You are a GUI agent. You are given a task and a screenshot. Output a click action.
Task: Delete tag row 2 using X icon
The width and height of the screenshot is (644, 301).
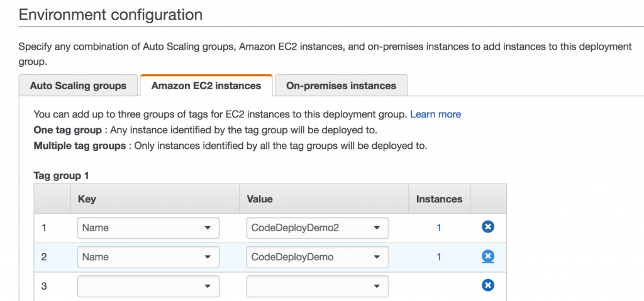click(487, 256)
